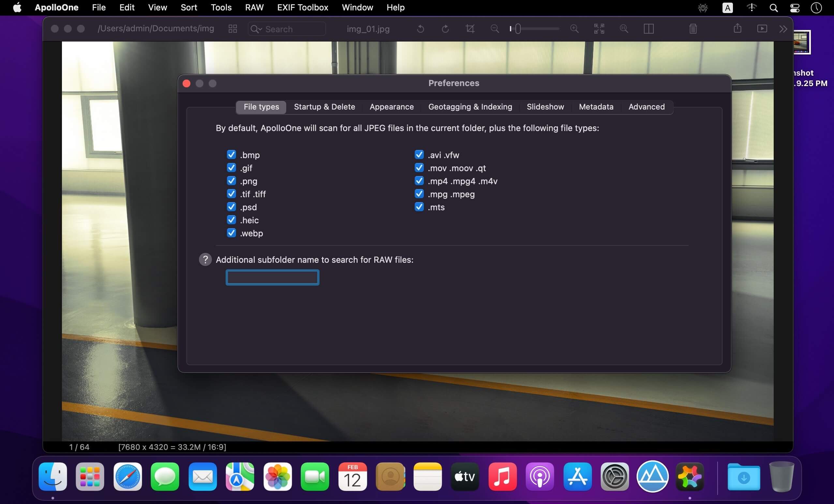
Task: Click the /Users/admin/Documents/img path
Action: pyautogui.click(x=156, y=29)
